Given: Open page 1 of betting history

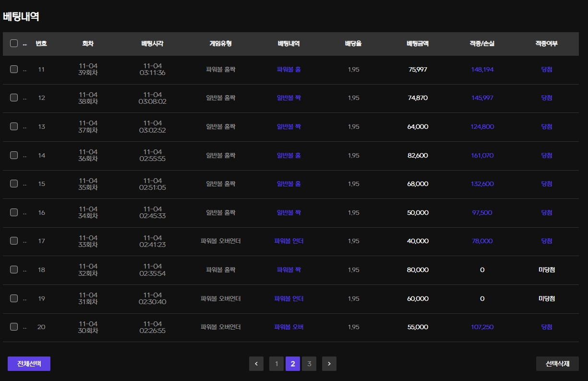Looking at the screenshot, I should click(x=276, y=364).
